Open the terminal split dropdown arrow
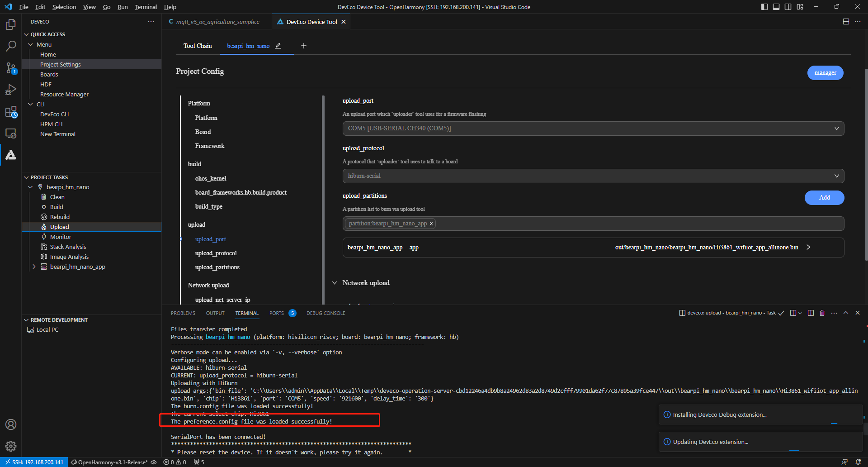The height and width of the screenshot is (467, 868). coord(800,313)
